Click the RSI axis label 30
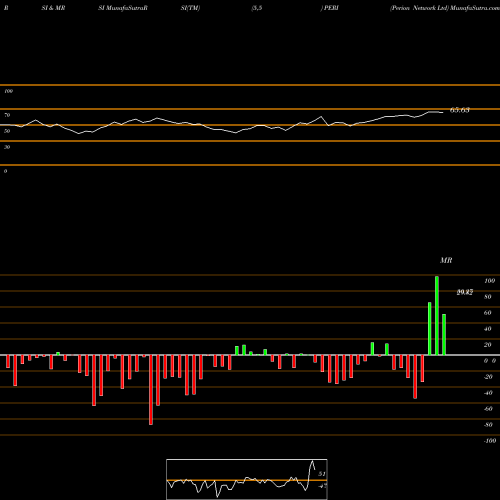This screenshot has height=500, width=500. tap(7, 147)
